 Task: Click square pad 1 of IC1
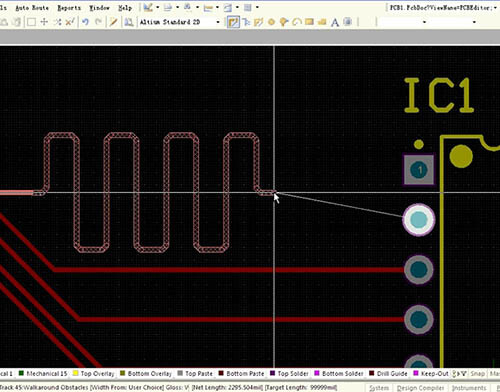[x=419, y=170]
